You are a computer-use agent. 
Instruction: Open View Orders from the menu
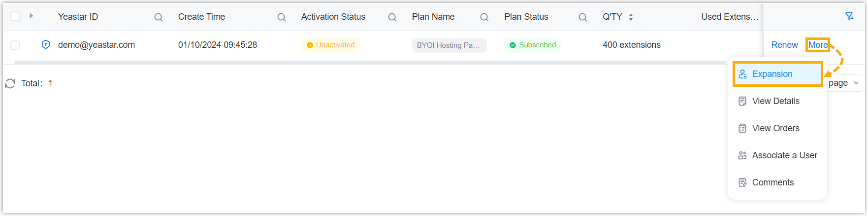[x=775, y=128]
